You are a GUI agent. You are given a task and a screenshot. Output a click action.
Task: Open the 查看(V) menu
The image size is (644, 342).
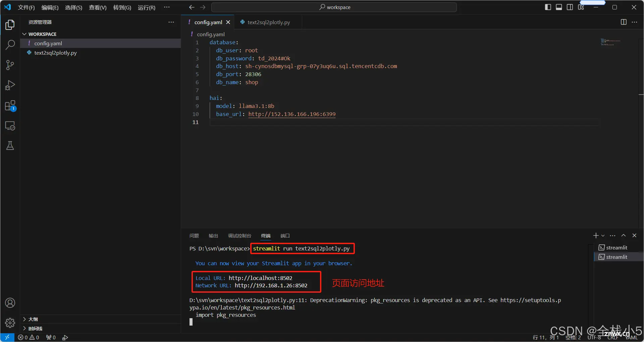pyautogui.click(x=98, y=7)
